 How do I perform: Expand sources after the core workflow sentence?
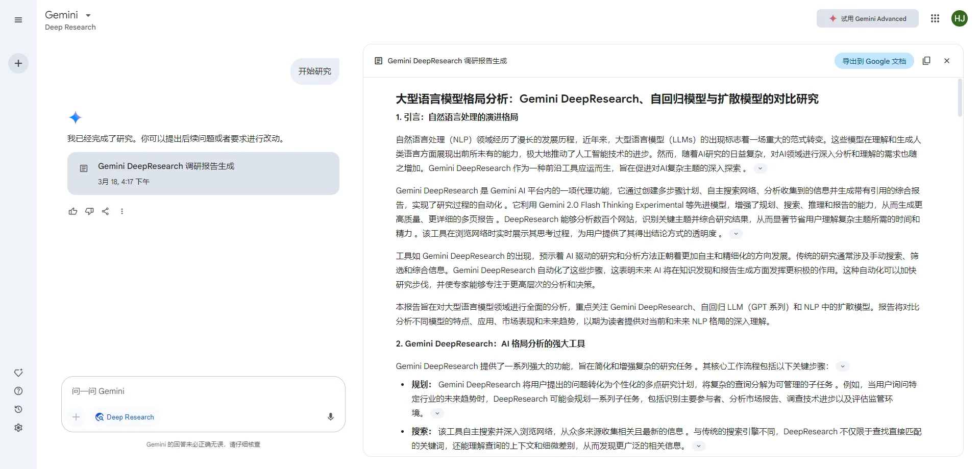tap(843, 366)
